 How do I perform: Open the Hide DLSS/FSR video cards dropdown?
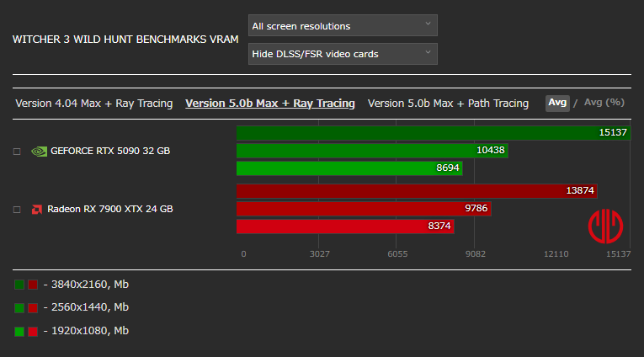pos(343,54)
